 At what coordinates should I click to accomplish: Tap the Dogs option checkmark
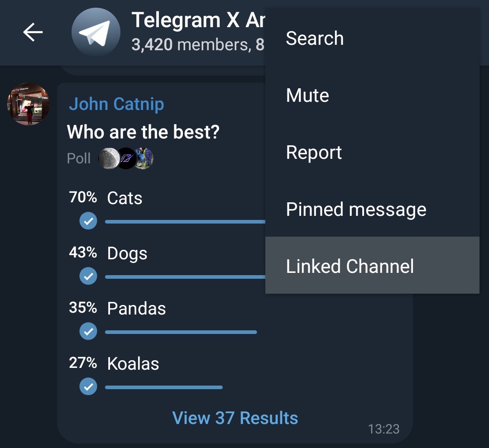(x=88, y=276)
